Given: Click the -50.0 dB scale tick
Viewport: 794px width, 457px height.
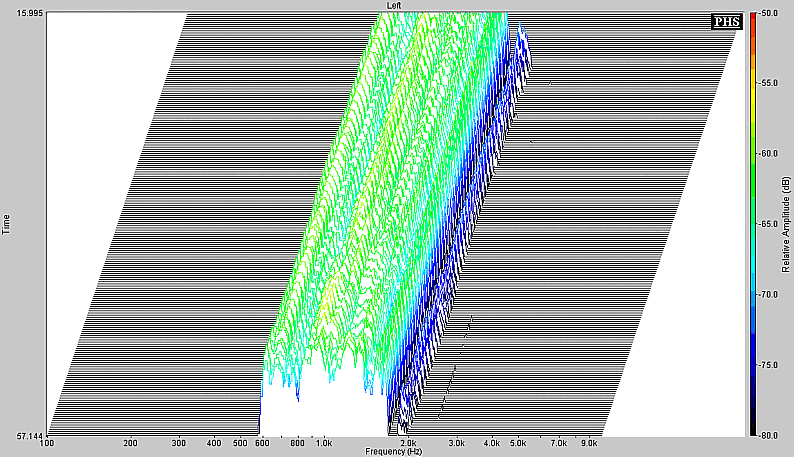Looking at the screenshot, I should [769, 13].
